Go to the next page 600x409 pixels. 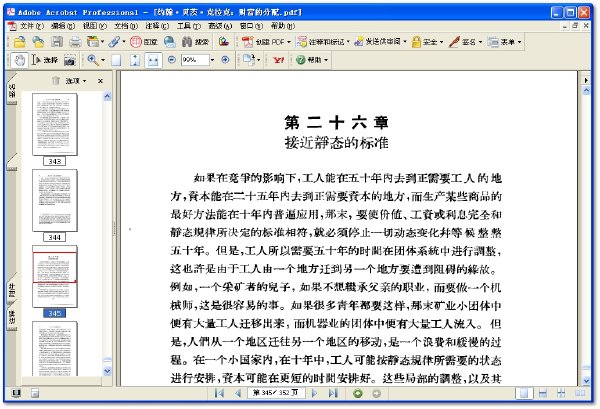(315, 393)
